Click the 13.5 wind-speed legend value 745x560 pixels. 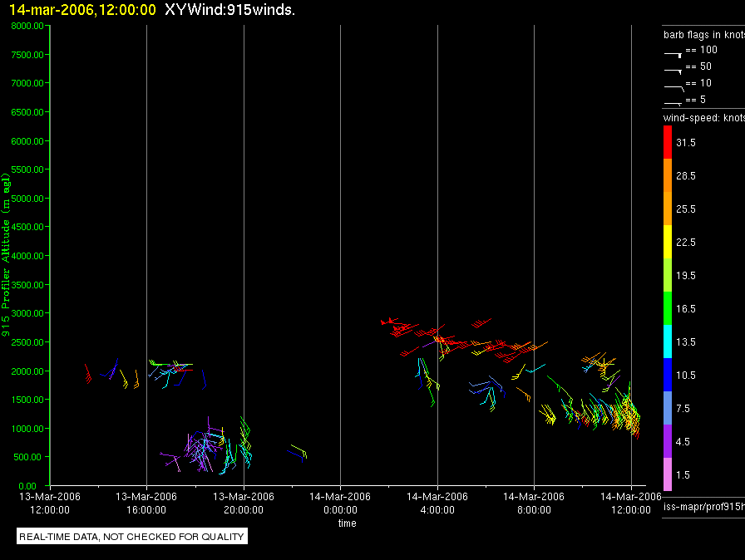pos(686,341)
